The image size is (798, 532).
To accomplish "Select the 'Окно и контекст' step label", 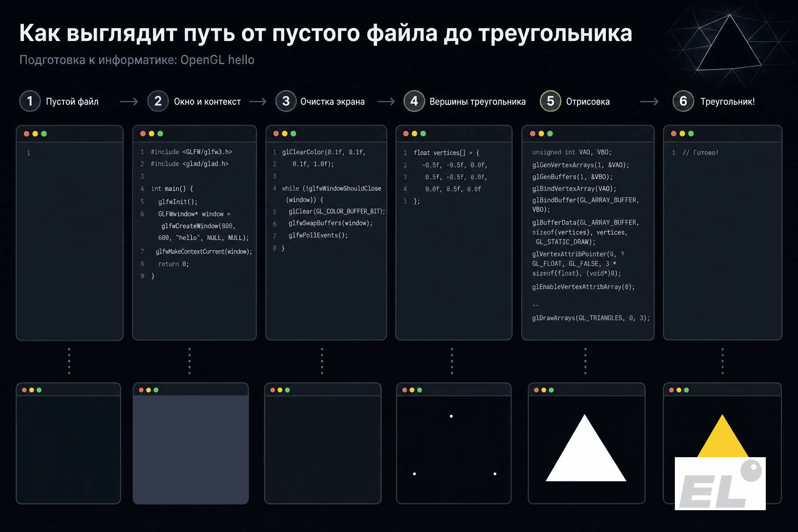I will click(207, 102).
